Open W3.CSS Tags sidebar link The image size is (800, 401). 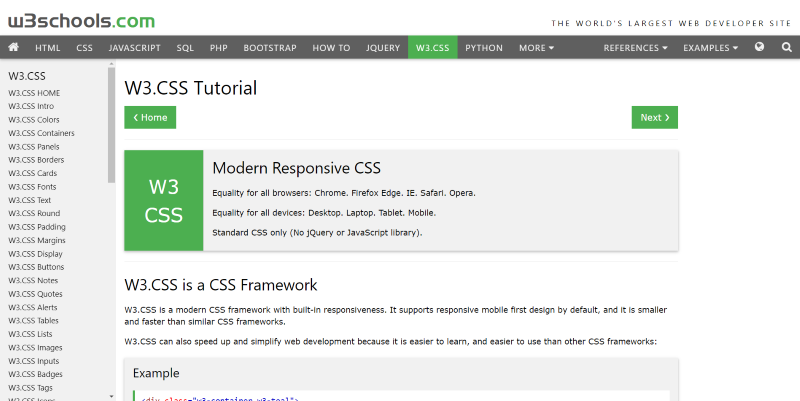[30, 388]
